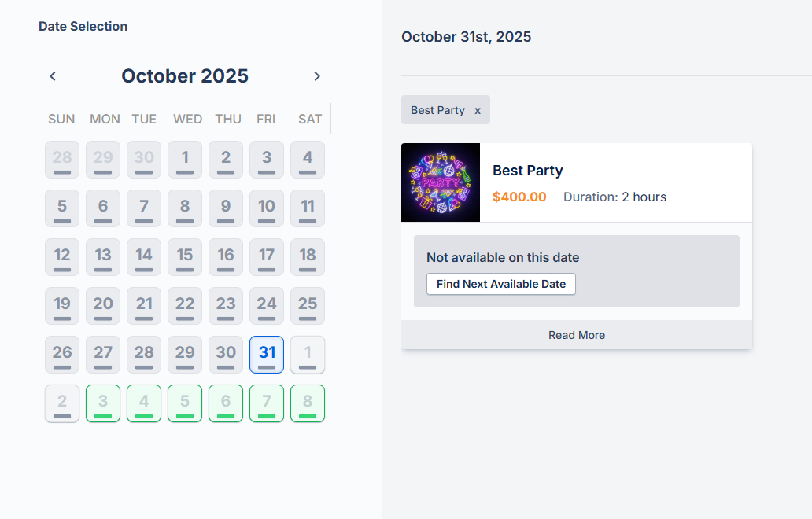812x519 pixels.
Task: Pick available date November 4
Action: click(144, 403)
